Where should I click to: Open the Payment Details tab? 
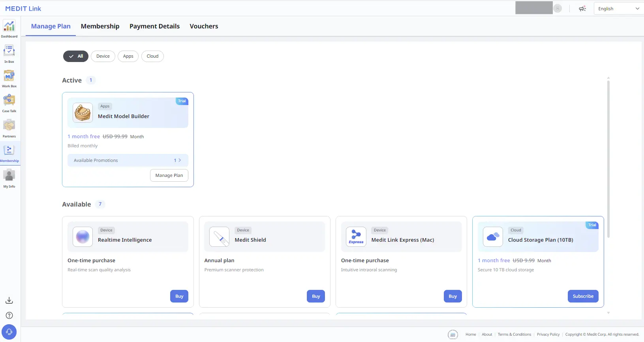(x=154, y=26)
